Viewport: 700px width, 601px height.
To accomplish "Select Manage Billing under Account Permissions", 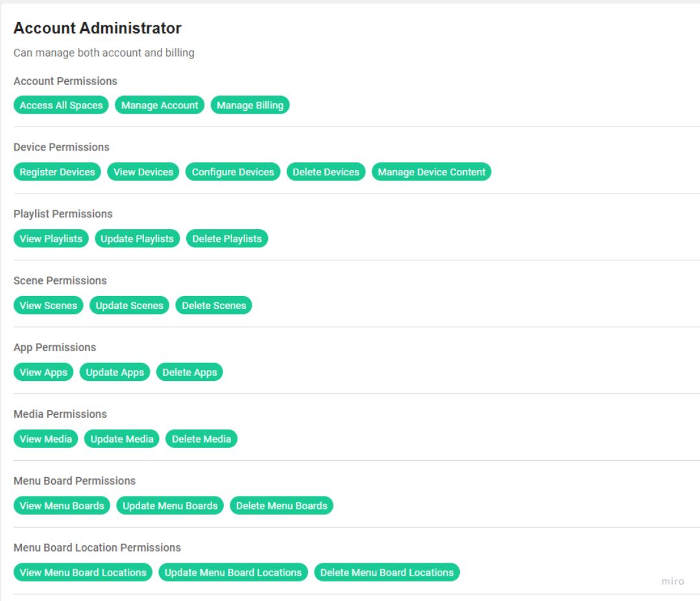I will click(x=250, y=105).
